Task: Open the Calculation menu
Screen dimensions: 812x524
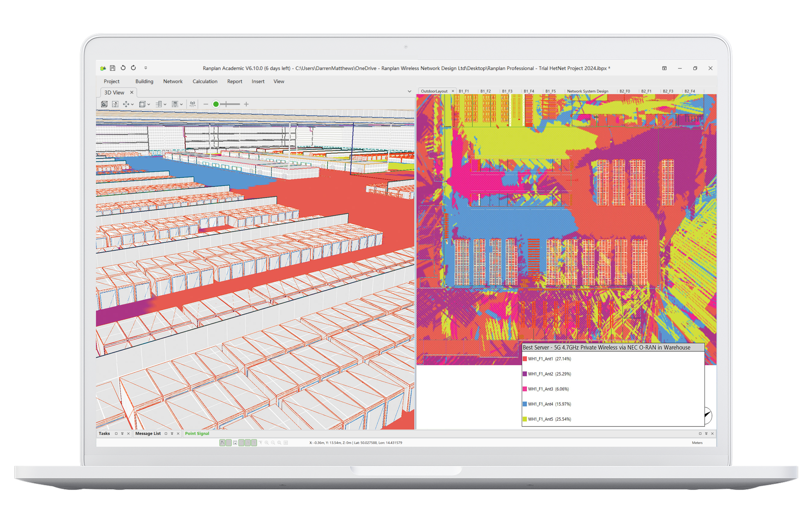Action: click(x=205, y=81)
